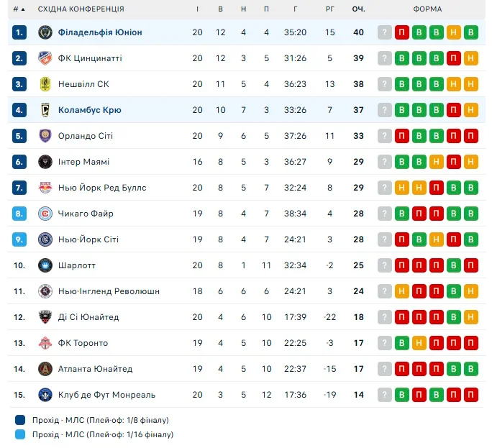The width and height of the screenshot is (492, 448).
Task: Click the Філадельфія Юніон club crest
Action: pyautogui.click(x=45, y=32)
